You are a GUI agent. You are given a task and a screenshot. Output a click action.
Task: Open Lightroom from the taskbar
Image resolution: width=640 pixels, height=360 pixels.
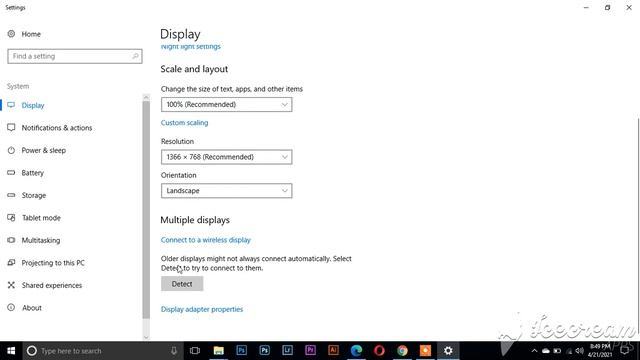tap(287, 351)
